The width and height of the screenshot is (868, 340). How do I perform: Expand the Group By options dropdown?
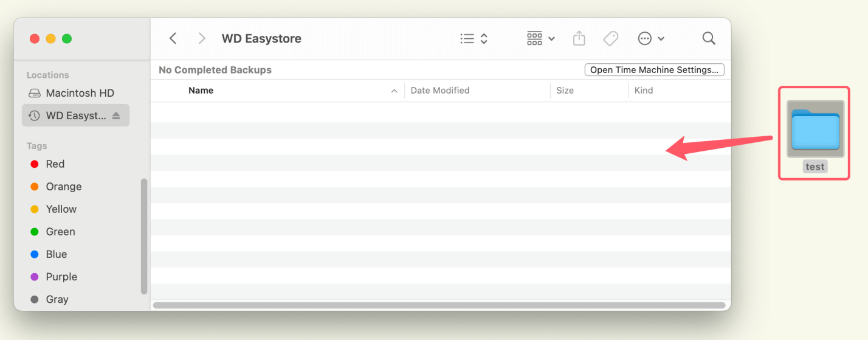pyautogui.click(x=540, y=38)
